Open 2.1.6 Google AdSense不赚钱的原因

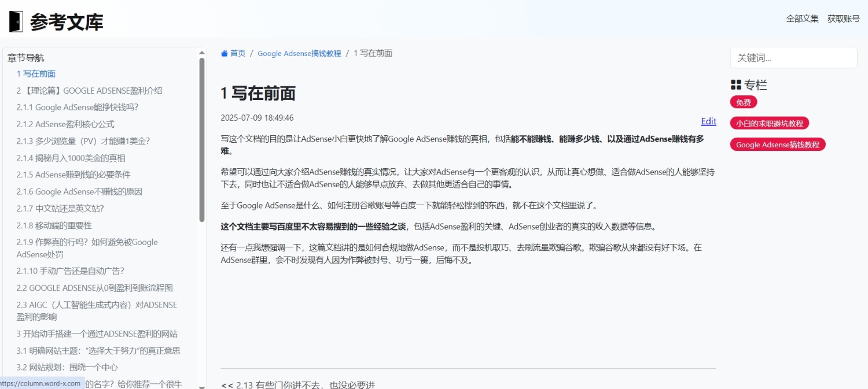[x=79, y=192]
